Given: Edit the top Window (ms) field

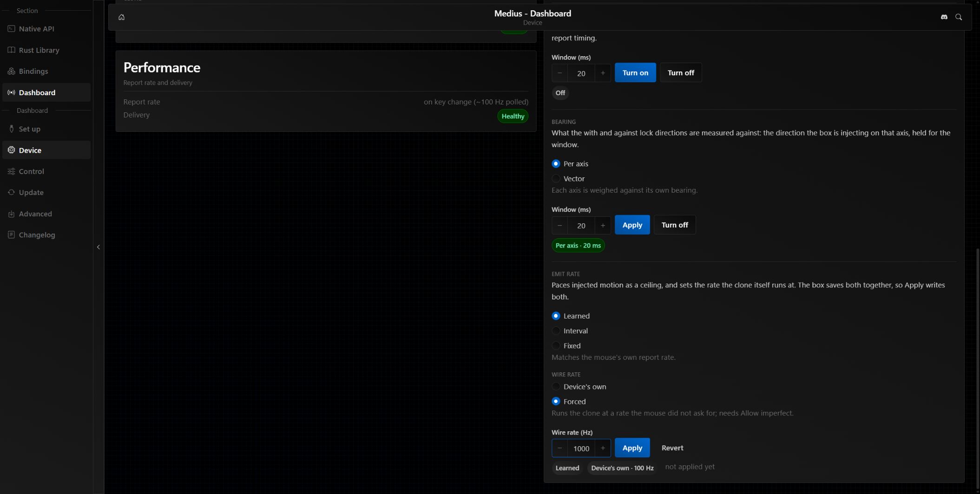Looking at the screenshot, I should click(x=581, y=73).
